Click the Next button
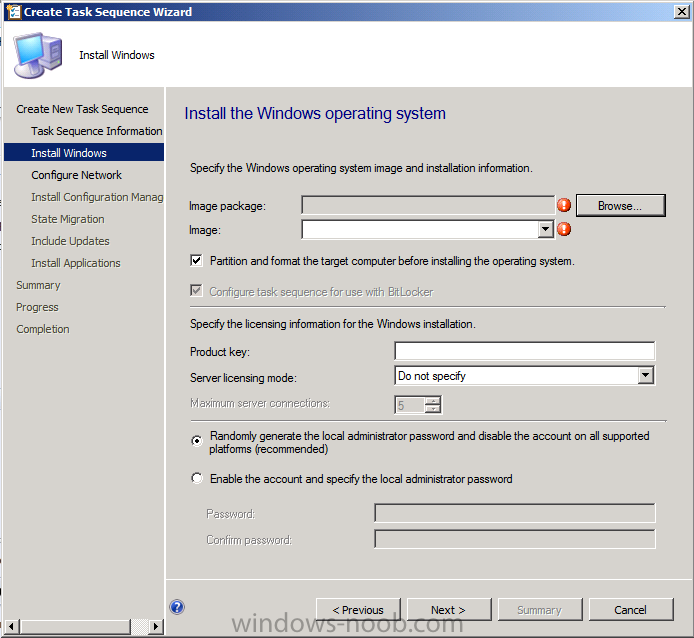The height and width of the screenshot is (638, 694). [x=449, y=610]
